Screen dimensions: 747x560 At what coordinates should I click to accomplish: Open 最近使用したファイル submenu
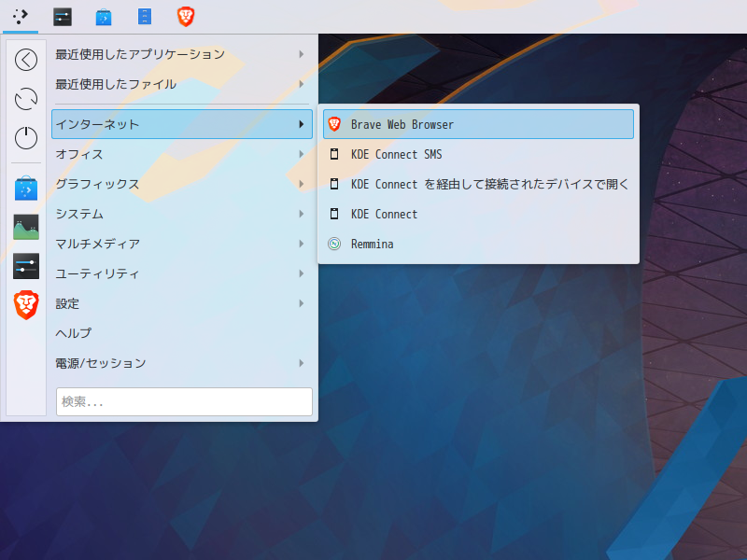pos(181,84)
